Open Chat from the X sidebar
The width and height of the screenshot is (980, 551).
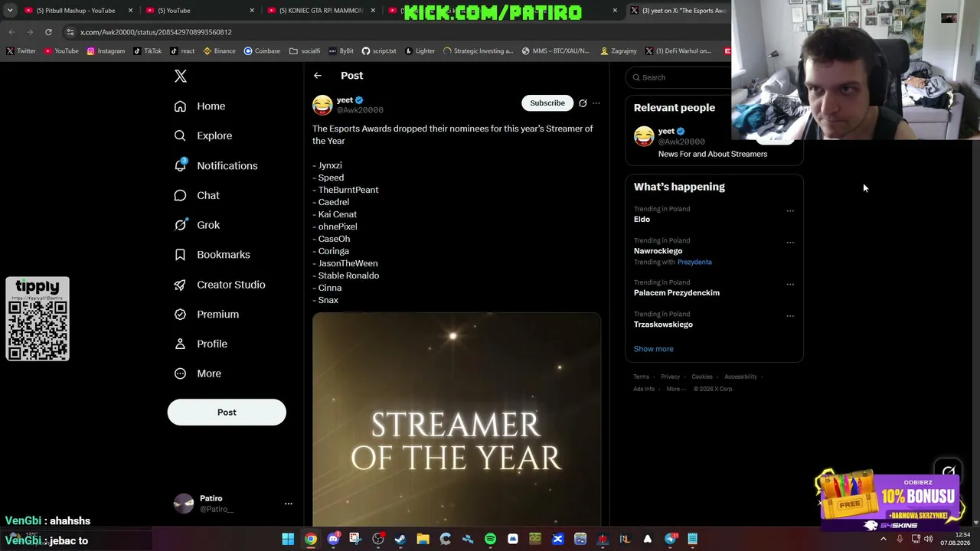[197, 195]
